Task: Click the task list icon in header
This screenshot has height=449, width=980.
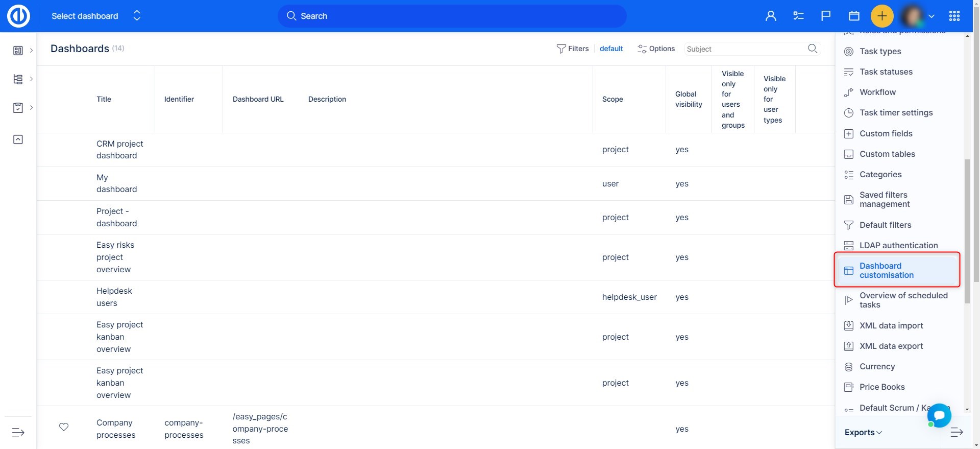Action: [798, 16]
